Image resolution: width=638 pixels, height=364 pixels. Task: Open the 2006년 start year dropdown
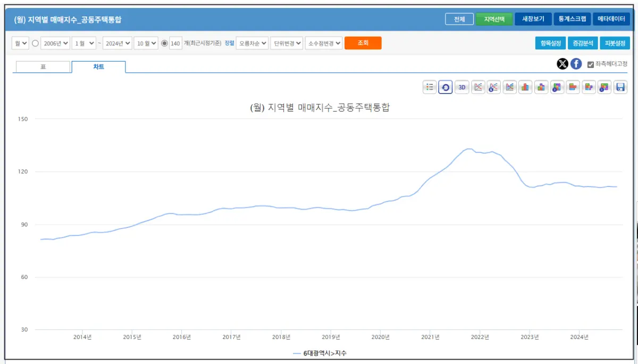pyautogui.click(x=56, y=43)
